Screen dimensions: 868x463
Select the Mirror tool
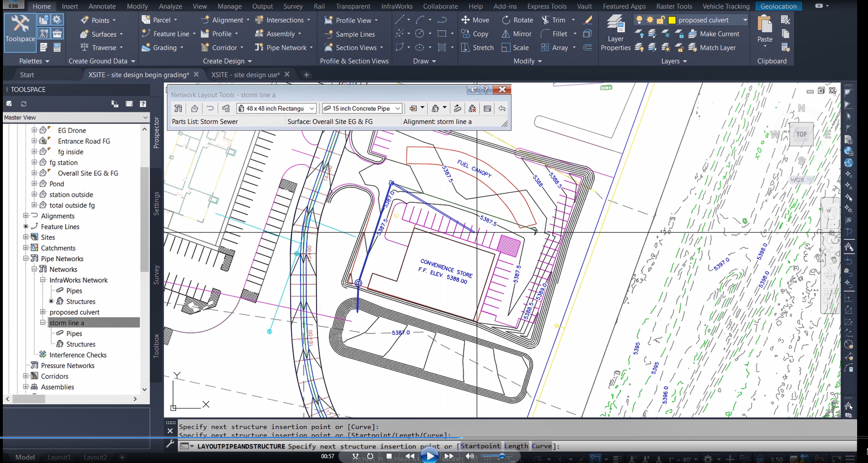coord(516,34)
